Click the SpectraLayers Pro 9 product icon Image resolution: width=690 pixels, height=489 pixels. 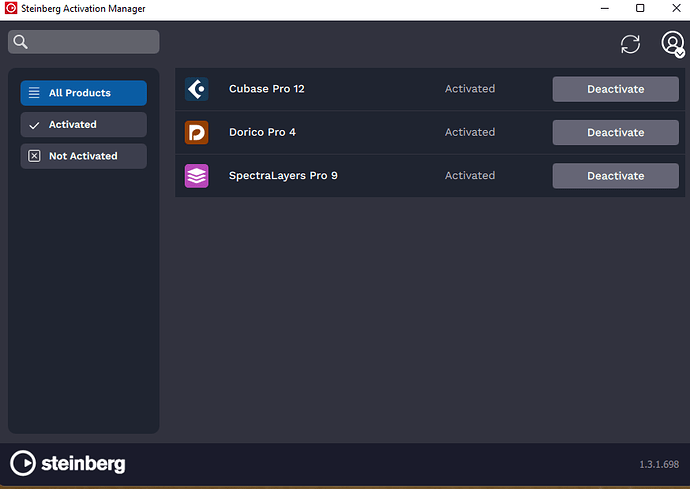196,176
